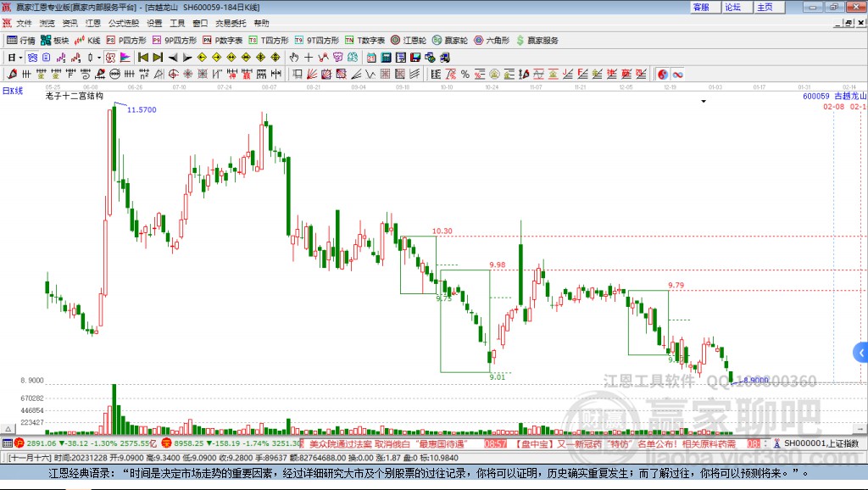The width and height of the screenshot is (868, 490).
Task: Click the red-blue yin-yang icon
Action: 663,74
